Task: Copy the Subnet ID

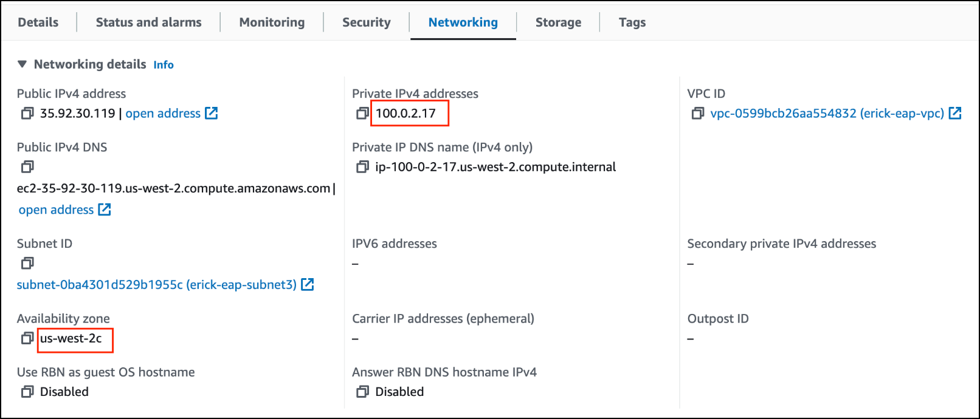Action: click(27, 263)
